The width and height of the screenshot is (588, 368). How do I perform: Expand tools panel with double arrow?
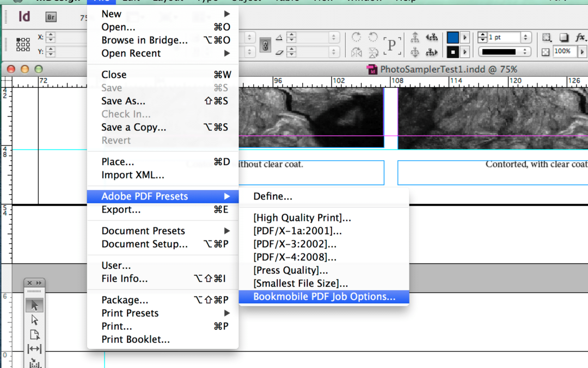click(x=39, y=283)
